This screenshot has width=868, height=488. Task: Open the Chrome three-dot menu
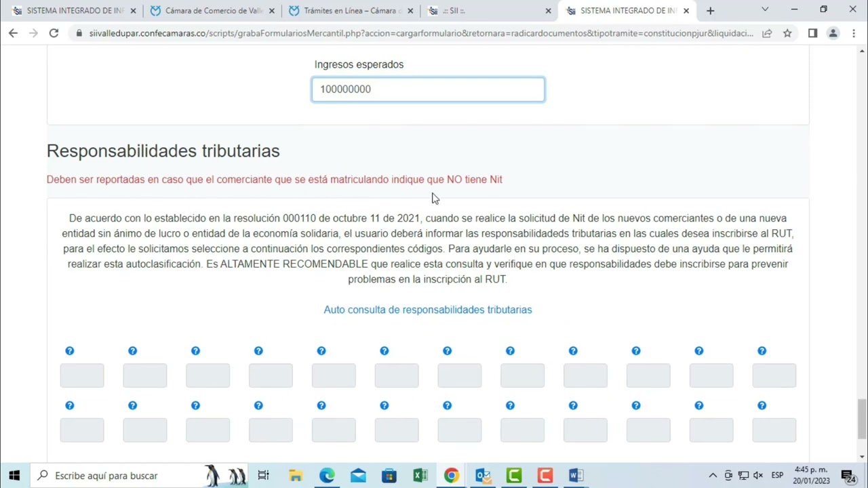pyautogui.click(x=854, y=33)
